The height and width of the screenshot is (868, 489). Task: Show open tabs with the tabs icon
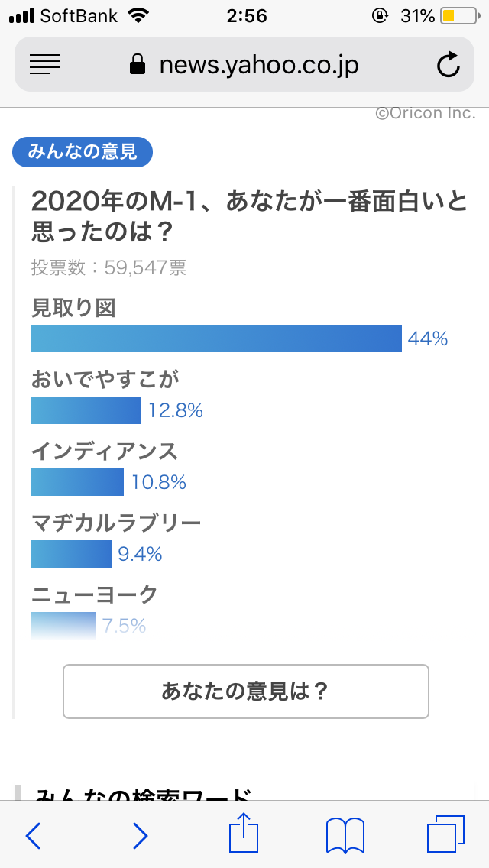coord(445,834)
